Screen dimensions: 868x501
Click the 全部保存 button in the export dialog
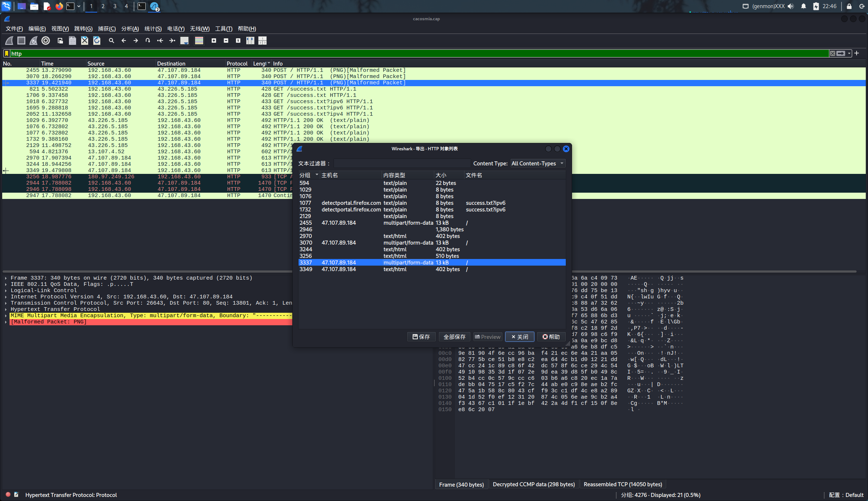454,337
